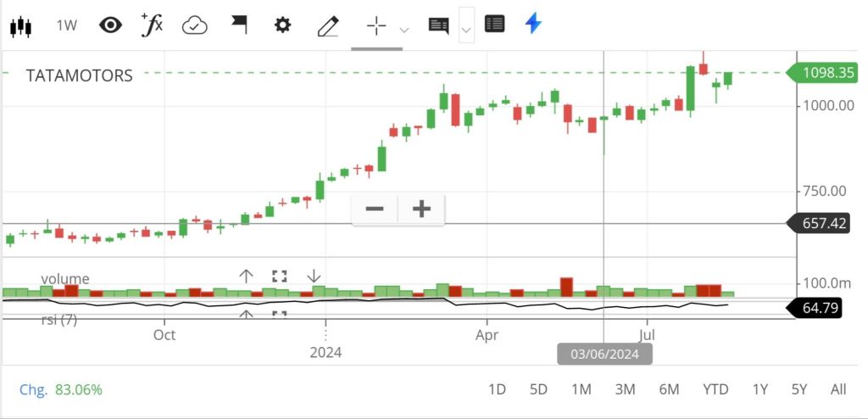Open the fx indicators menu
The width and height of the screenshot is (868, 419).
coord(152,25)
